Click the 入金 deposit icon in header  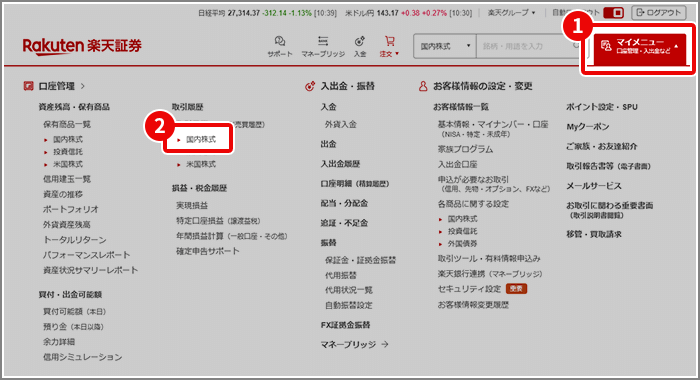[x=360, y=46]
